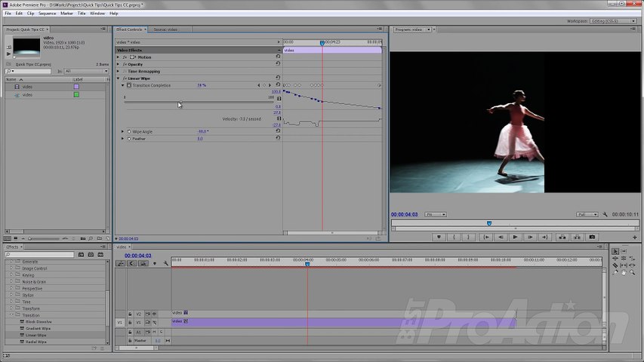
Task: Select the Gradient Wipe effect
Action: 38,328
